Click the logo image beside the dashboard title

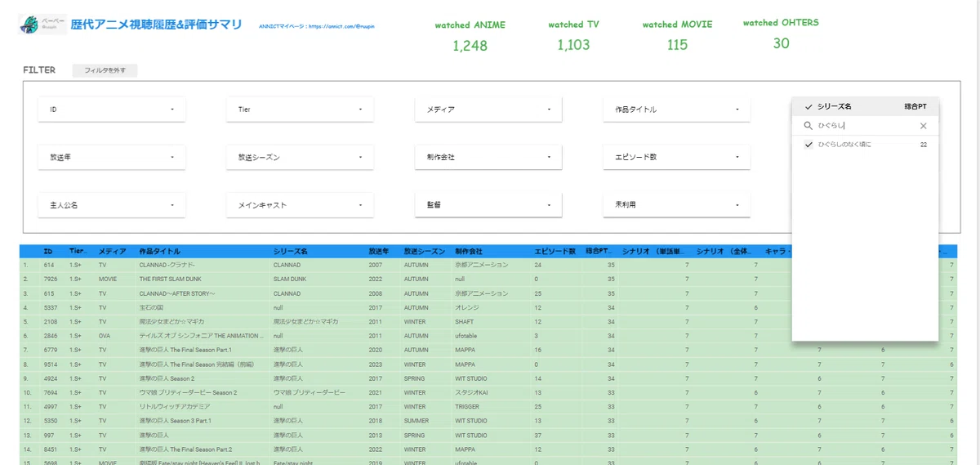pos(43,25)
